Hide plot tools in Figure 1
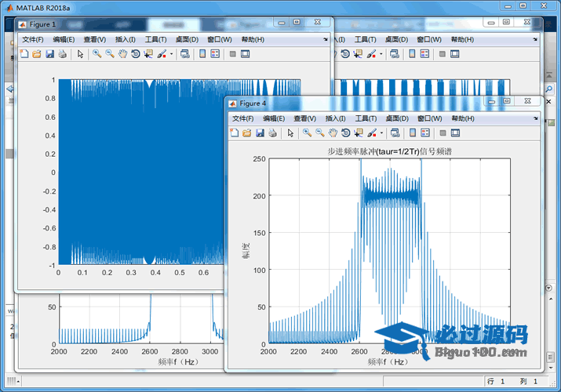The width and height of the screenshot is (561, 392). pos(232,54)
